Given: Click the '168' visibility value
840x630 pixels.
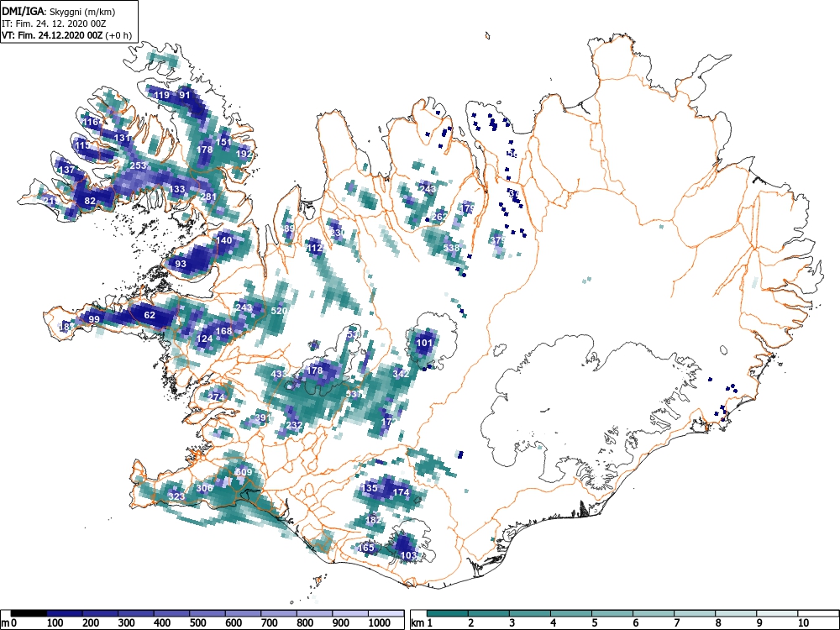Looking at the screenshot, I should click(x=223, y=330).
